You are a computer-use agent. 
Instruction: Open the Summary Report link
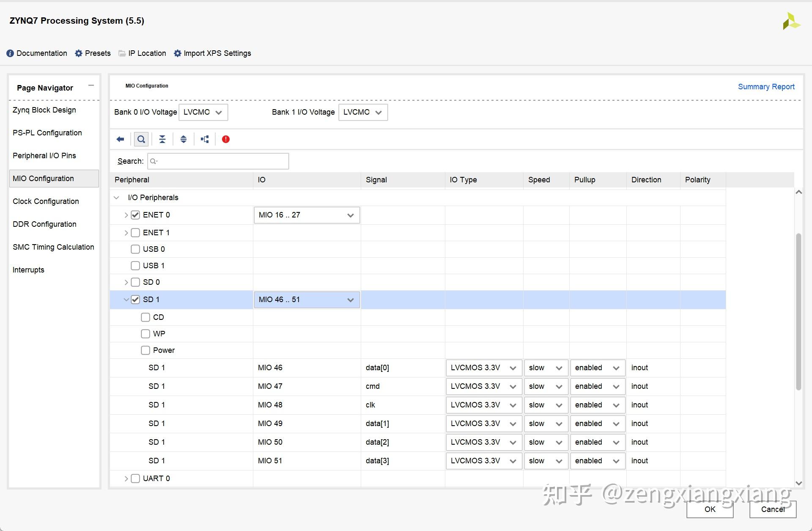[x=766, y=87]
